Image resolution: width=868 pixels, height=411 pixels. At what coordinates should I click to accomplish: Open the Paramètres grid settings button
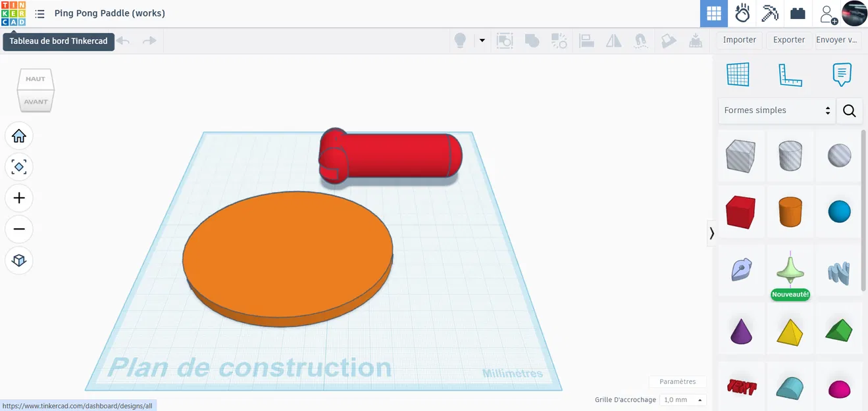(x=678, y=381)
